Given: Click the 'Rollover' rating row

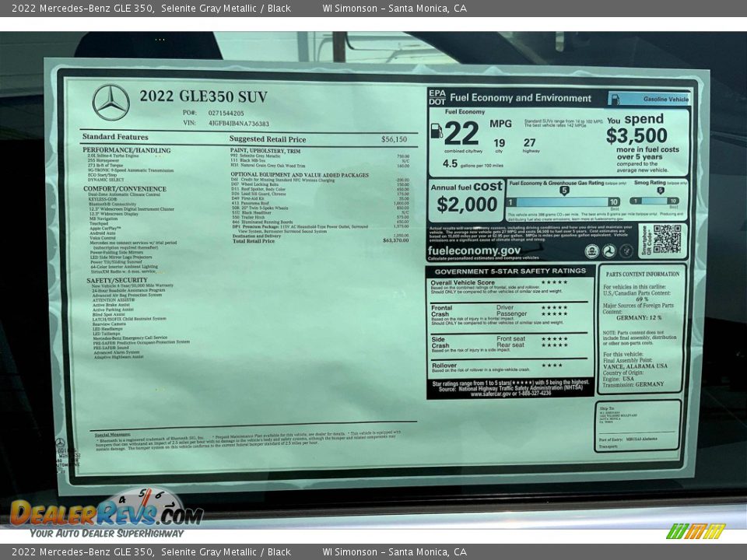Looking at the screenshot, I should pyautogui.click(x=509, y=366).
